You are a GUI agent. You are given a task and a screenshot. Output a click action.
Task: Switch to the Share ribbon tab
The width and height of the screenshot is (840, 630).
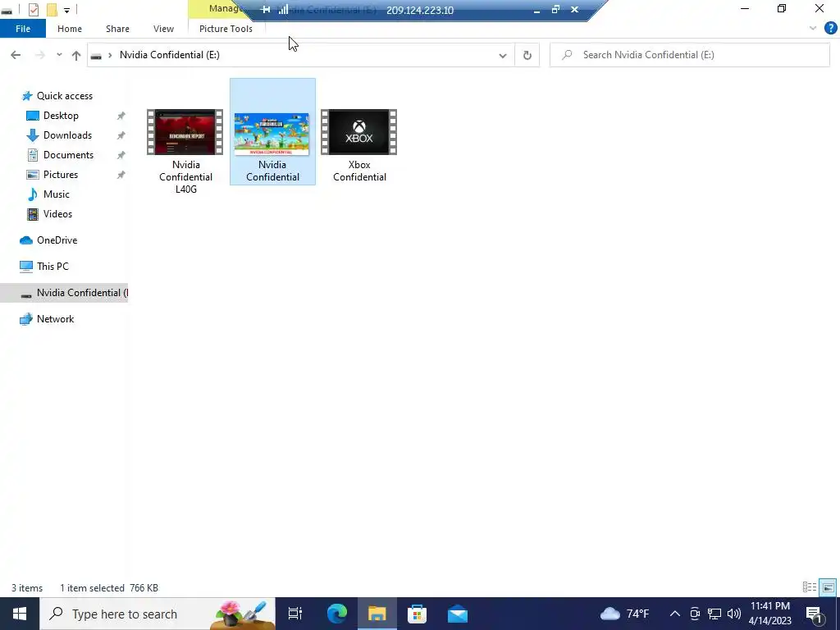tap(117, 29)
